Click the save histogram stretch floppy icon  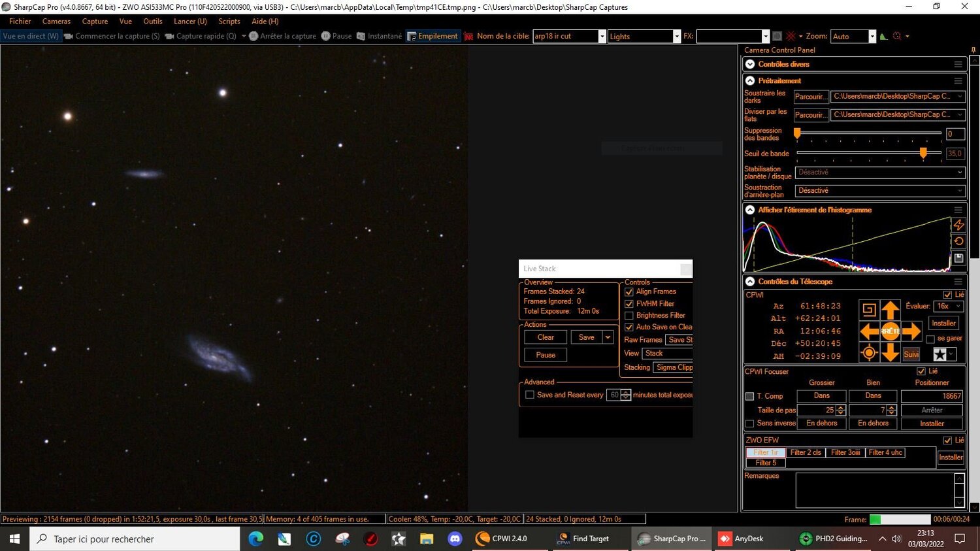958,258
